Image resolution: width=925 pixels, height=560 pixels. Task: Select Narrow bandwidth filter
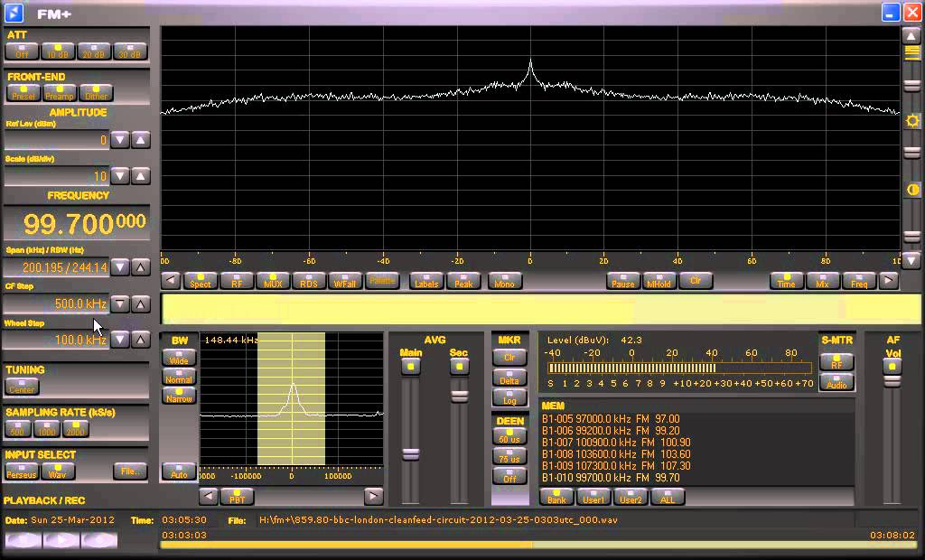tap(179, 396)
